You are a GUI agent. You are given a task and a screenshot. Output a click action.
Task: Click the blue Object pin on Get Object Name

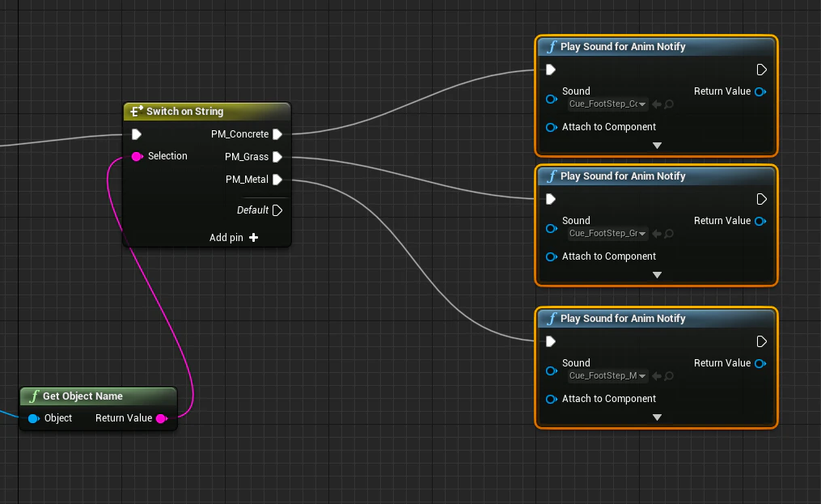[x=33, y=418]
